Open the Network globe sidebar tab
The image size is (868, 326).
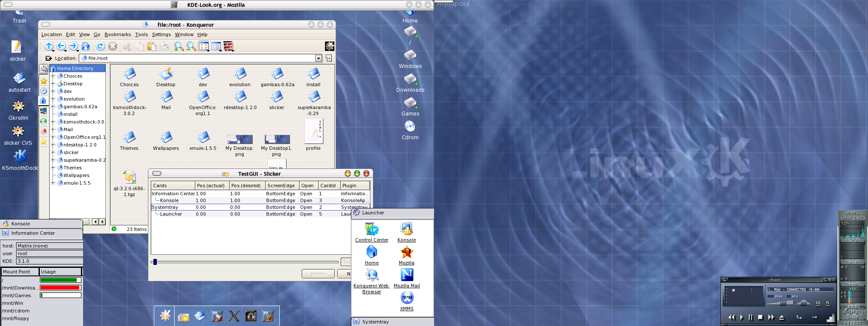pyautogui.click(x=44, y=121)
